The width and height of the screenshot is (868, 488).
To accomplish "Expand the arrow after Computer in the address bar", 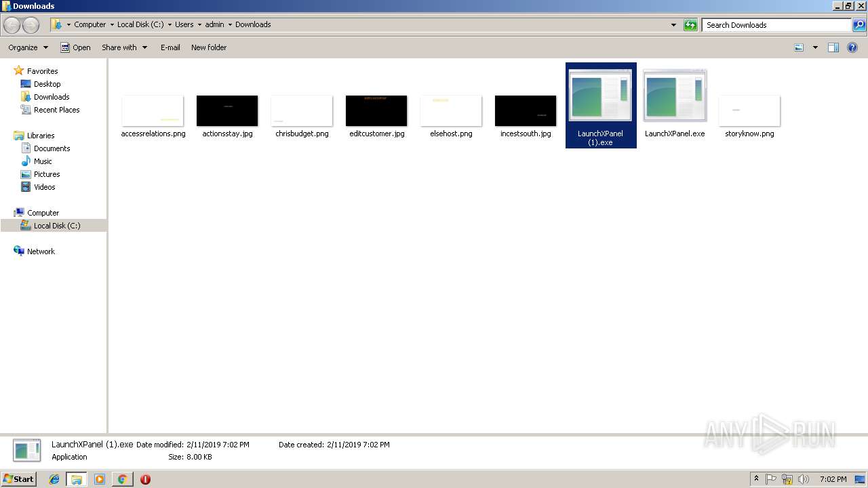I will click(x=112, y=24).
